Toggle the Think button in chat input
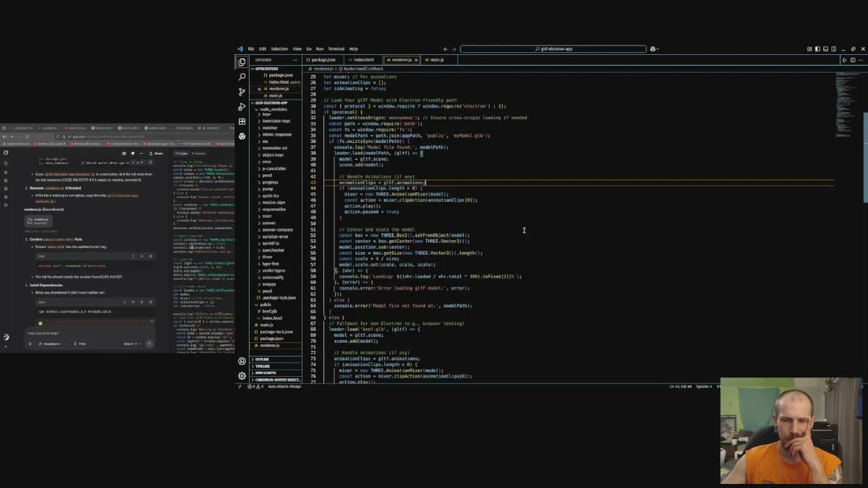The image size is (868, 488). (x=81, y=344)
